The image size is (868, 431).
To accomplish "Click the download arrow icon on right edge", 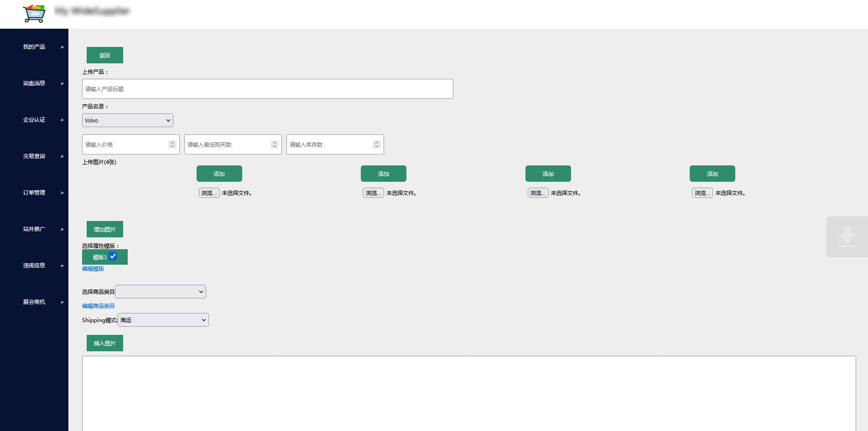I will point(847,236).
